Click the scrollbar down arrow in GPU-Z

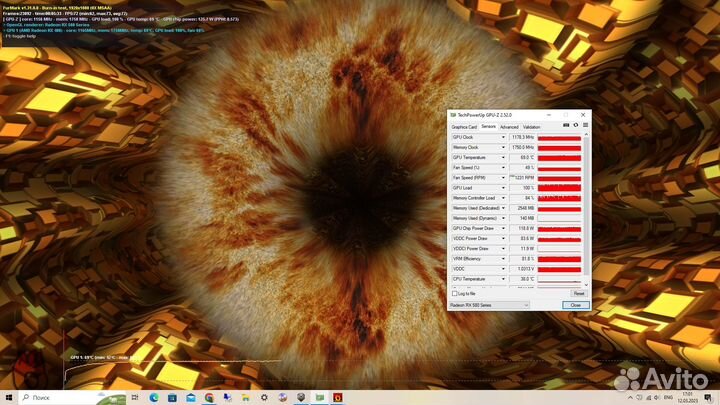586,285
